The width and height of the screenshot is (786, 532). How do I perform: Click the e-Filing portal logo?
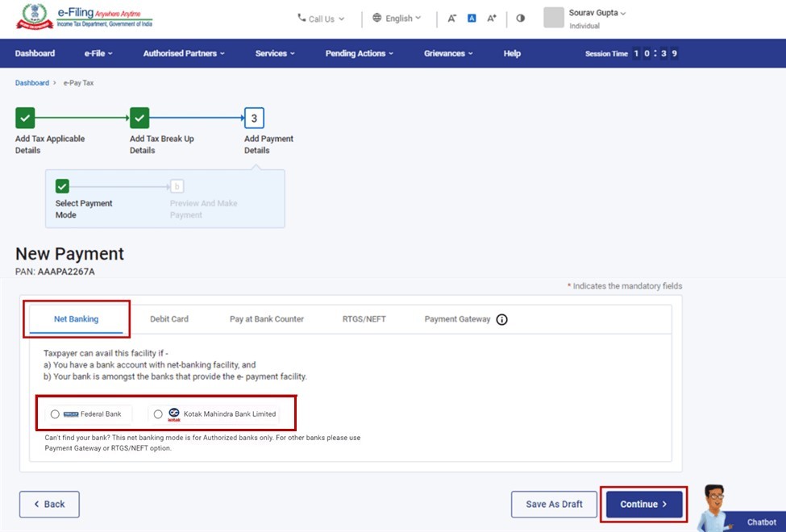pyautogui.click(x=84, y=19)
